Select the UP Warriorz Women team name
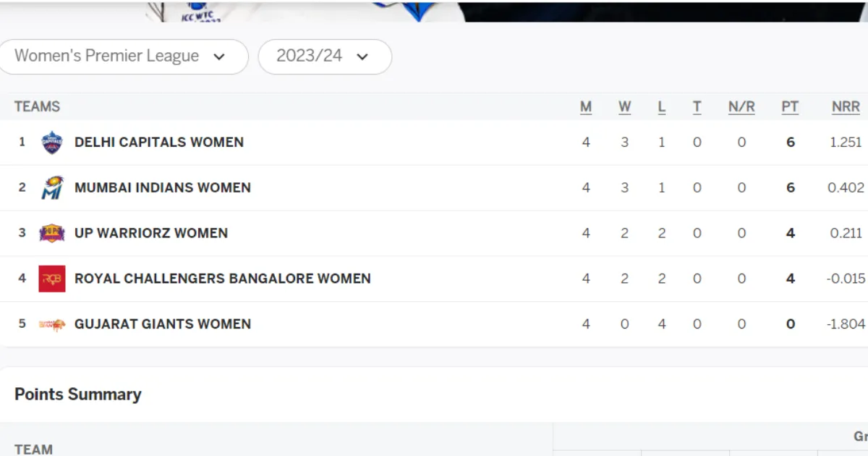Viewport: 868px width, 456px height. click(151, 233)
